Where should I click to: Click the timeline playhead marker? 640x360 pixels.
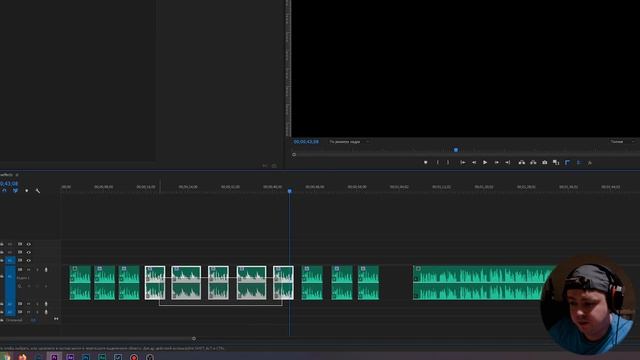click(290, 191)
